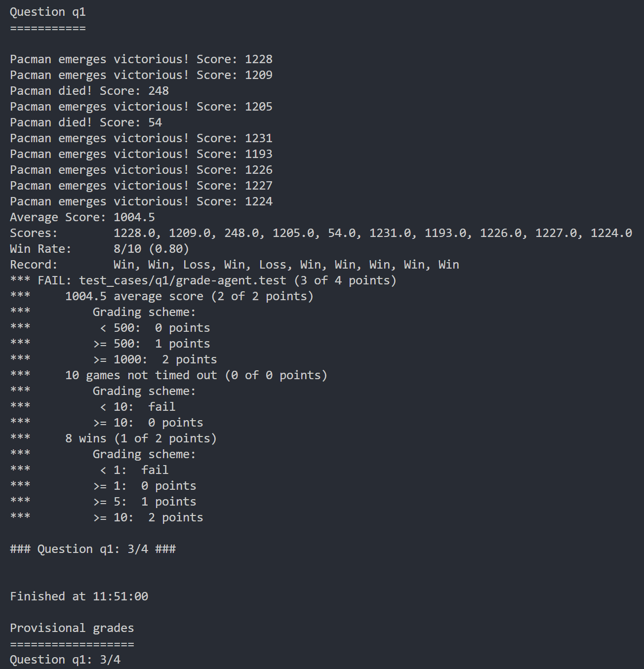Click the 'Win Rate: 8/10 (0.80)' line
644x669 pixels.
(x=100, y=249)
